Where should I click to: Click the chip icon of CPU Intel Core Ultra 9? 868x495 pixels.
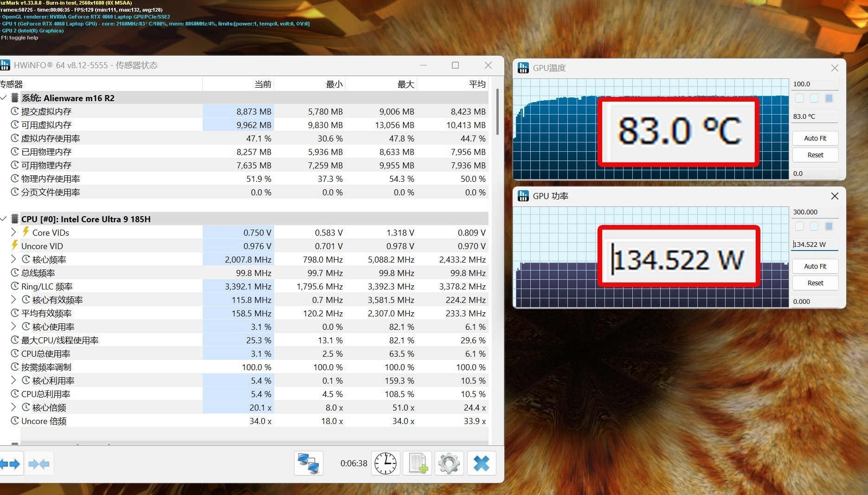[x=15, y=219]
